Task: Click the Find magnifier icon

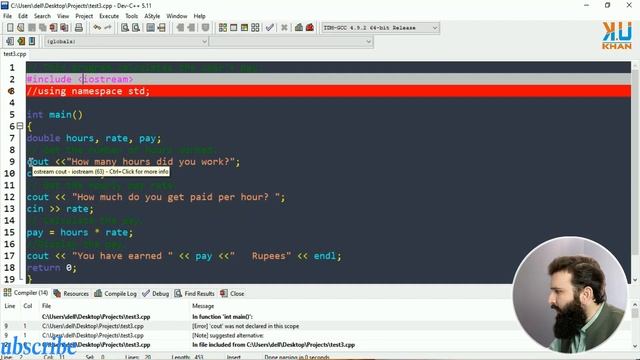Action: click(x=125, y=28)
